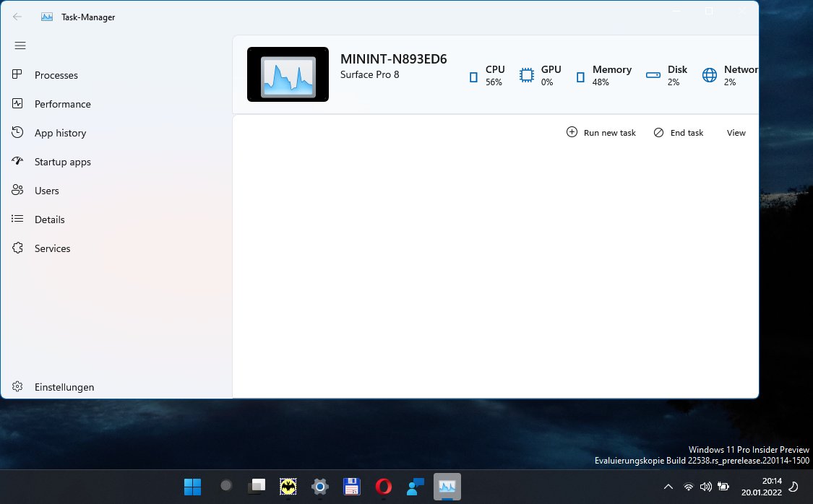Click the Wi-Fi tray icon
813x504 pixels.
689,487
